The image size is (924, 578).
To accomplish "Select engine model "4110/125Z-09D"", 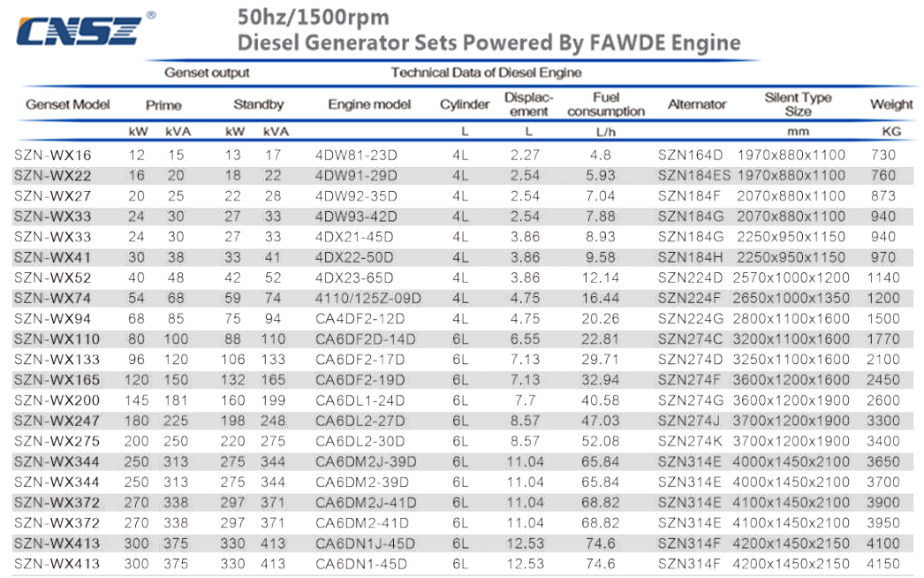I will click(368, 299).
